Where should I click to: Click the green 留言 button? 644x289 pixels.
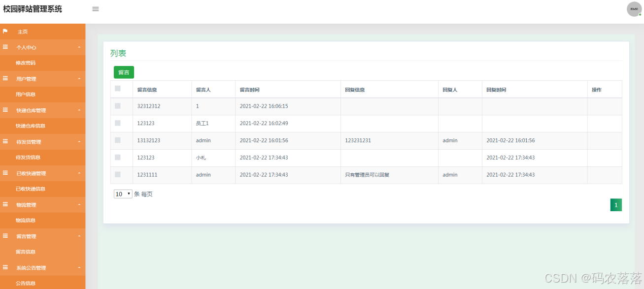[x=124, y=72]
